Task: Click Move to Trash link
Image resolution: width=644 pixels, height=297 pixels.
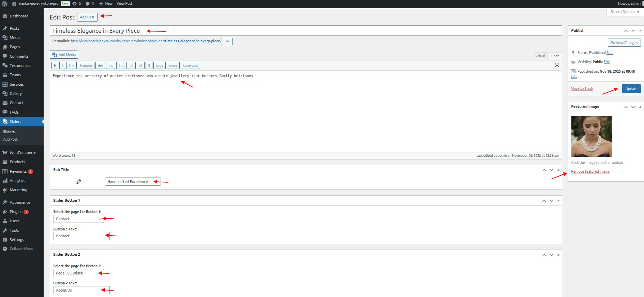Action: point(582,88)
